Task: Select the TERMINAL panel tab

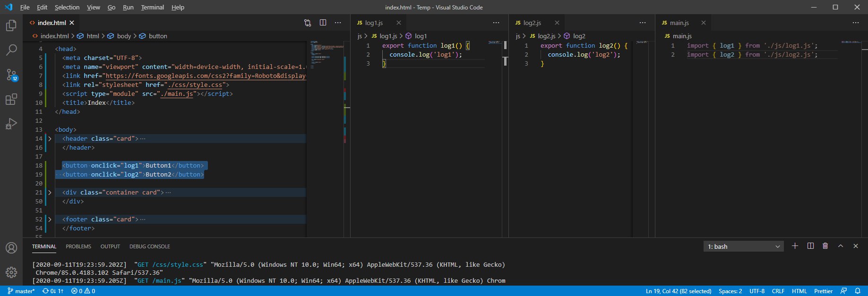Action: coord(44,246)
